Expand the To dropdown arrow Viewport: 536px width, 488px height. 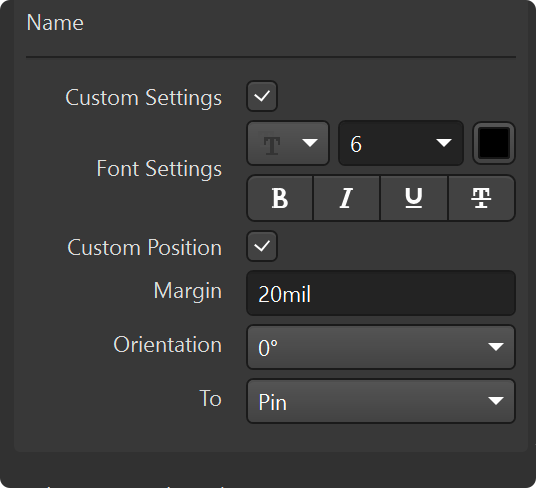(496, 401)
